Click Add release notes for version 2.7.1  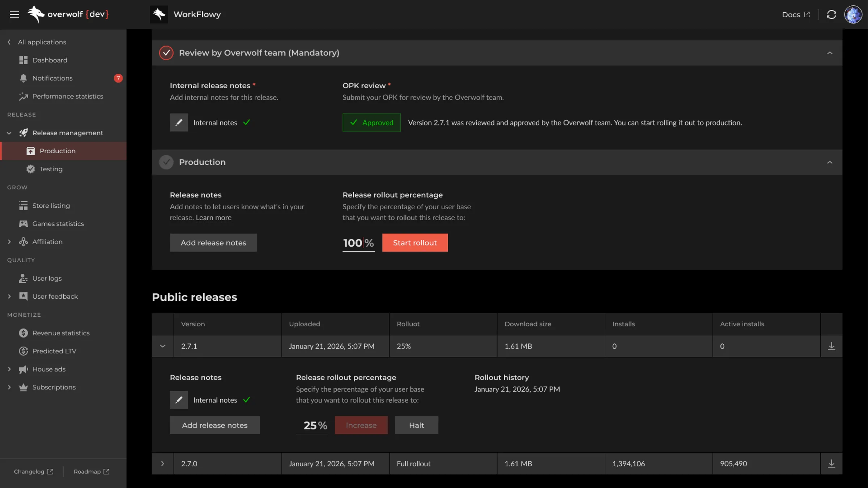click(215, 425)
